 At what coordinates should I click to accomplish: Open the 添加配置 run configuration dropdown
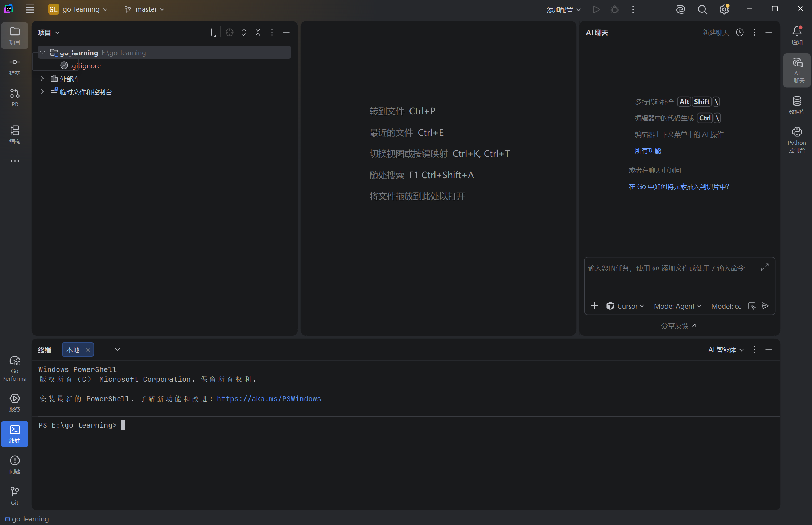[x=564, y=9]
